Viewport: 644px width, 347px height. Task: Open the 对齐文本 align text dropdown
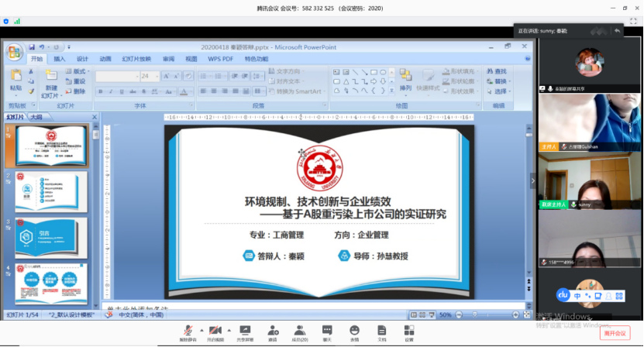[286, 81]
